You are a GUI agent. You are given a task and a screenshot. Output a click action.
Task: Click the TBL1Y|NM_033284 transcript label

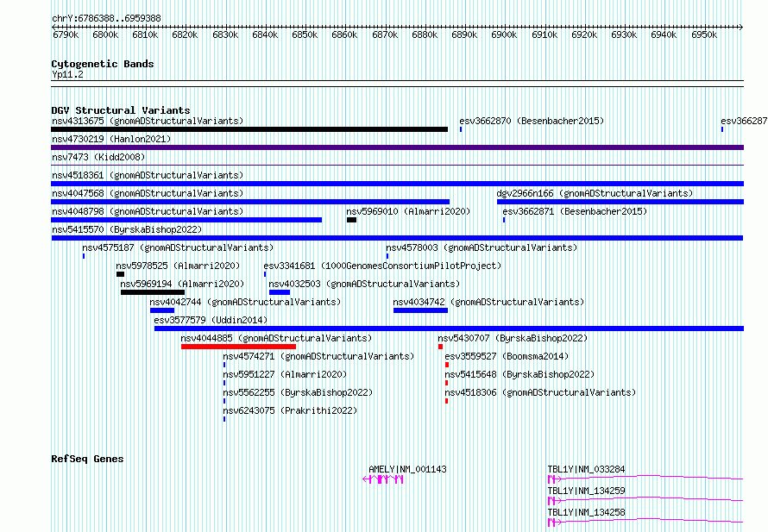coord(586,469)
